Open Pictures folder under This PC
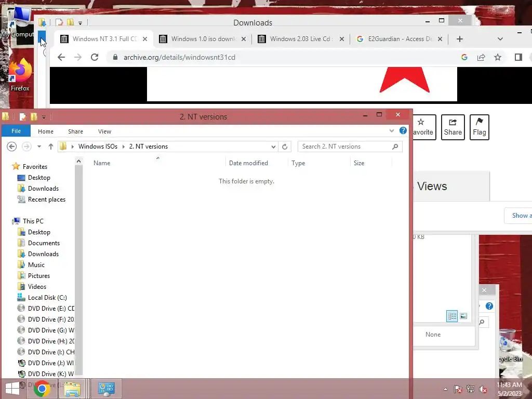 click(x=38, y=276)
